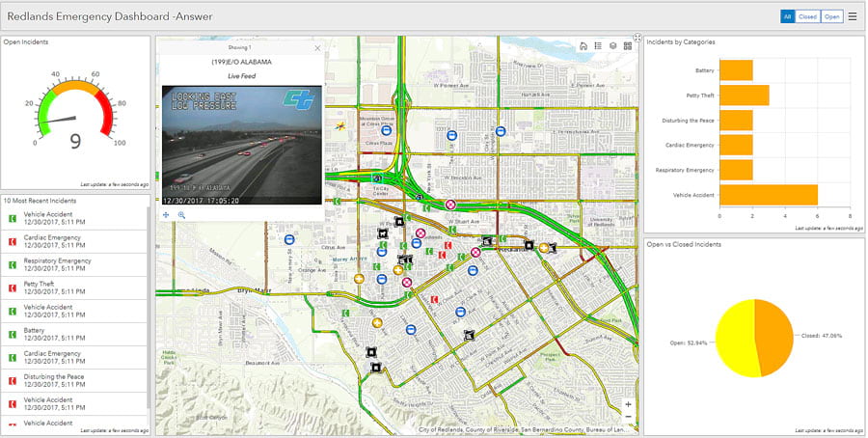Image resolution: width=868 pixels, height=438 pixels.
Task: Select the Disturbing the Peace incident row
Action: (x=74, y=381)
